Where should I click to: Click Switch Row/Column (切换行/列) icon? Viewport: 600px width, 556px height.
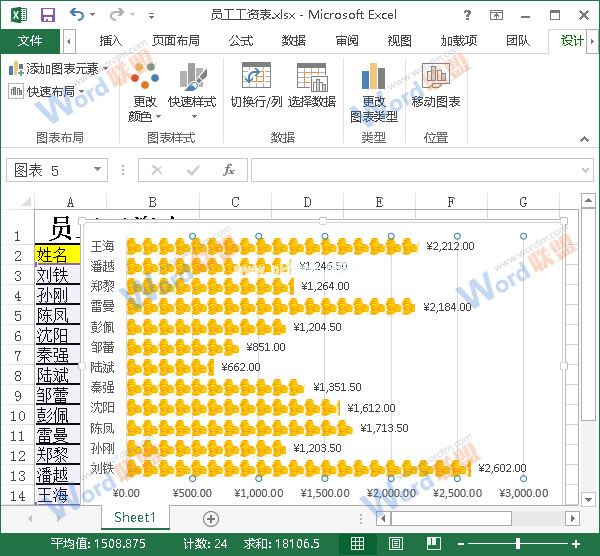point(256,86)
